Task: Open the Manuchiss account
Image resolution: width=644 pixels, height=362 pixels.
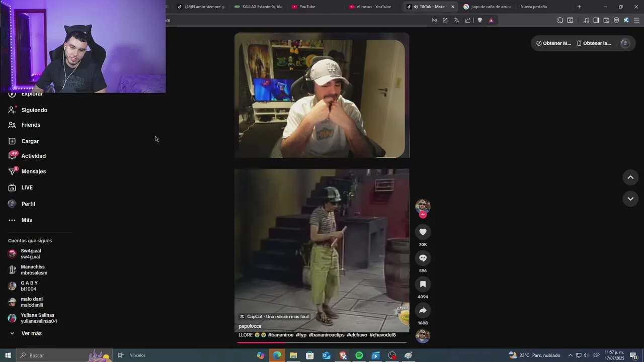Action: [x=34, y=269]
